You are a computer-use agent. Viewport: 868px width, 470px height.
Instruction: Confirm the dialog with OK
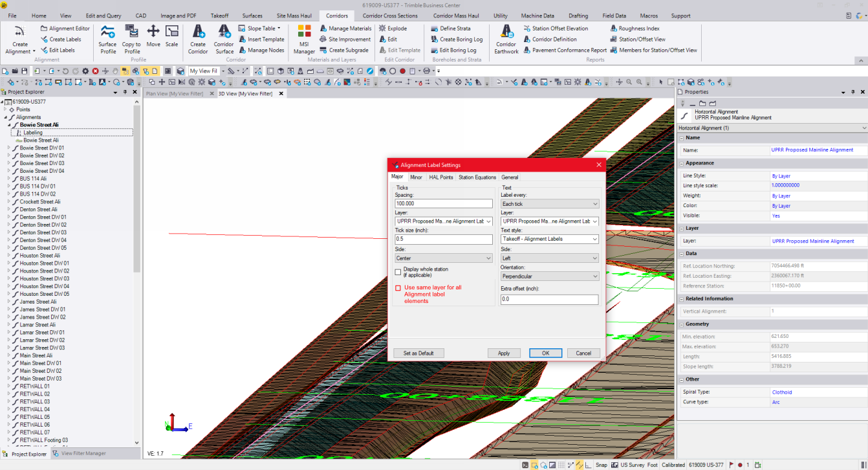545,353
